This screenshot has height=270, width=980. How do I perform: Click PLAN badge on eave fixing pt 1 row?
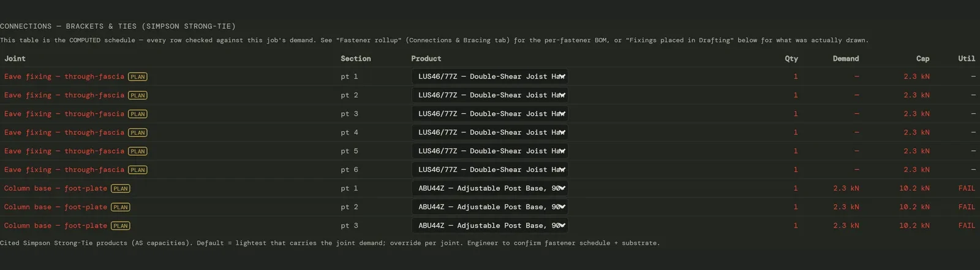pos(138,77)
